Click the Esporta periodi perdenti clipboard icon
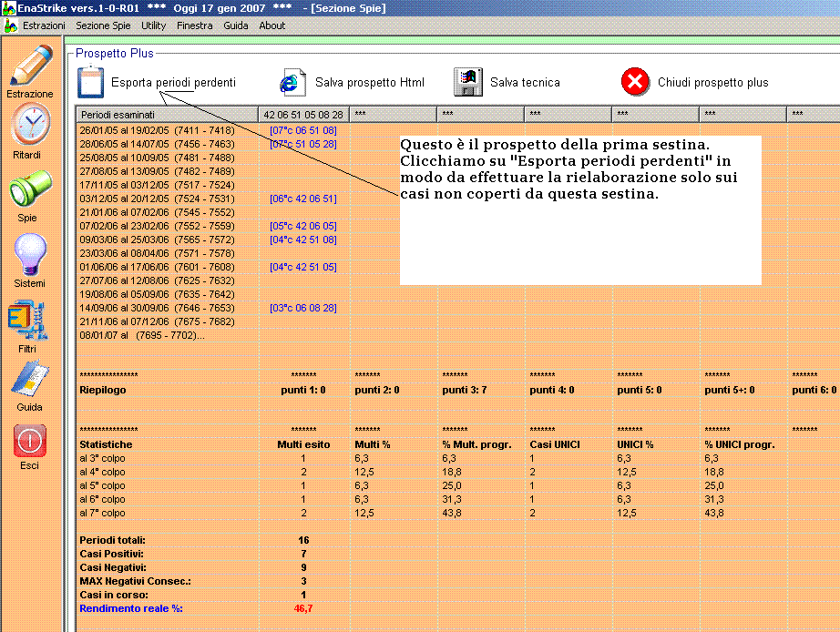The height and width of the screenshot is (632, 840). click(x=90, y=82)
